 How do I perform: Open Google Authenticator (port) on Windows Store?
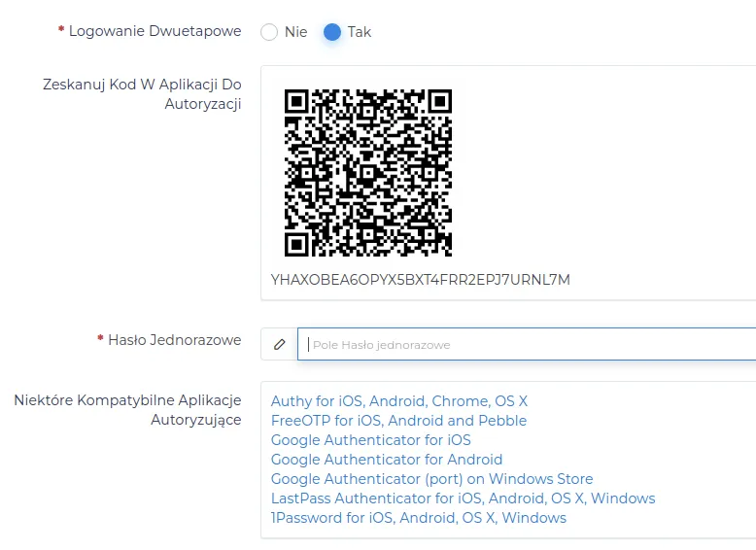(432, 479)
